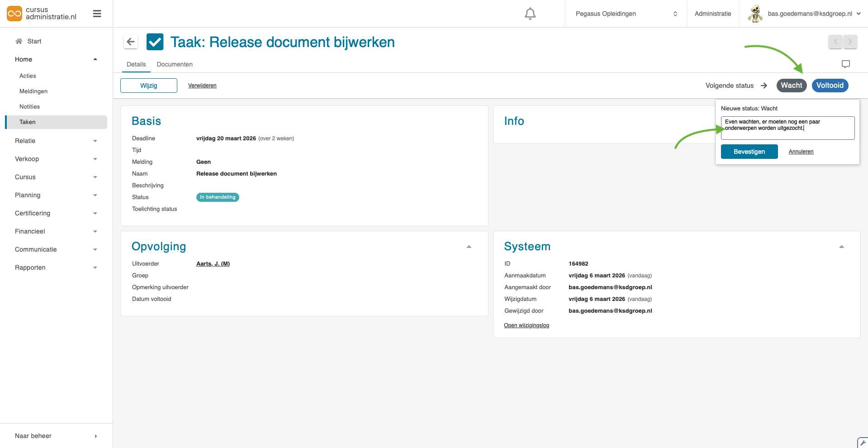Open Meldingen in the sidebar
868x448 pixels.
(x=33, y=91)
